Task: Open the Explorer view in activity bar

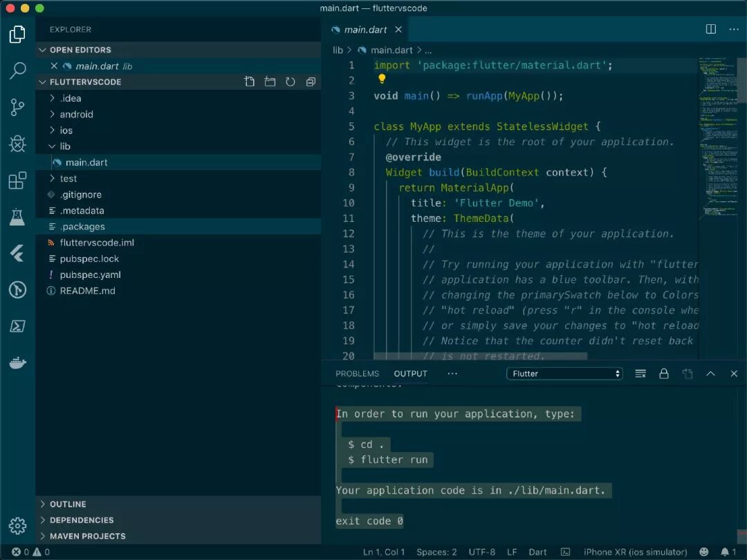Action: pyautogui.click(x=17, y=35)
